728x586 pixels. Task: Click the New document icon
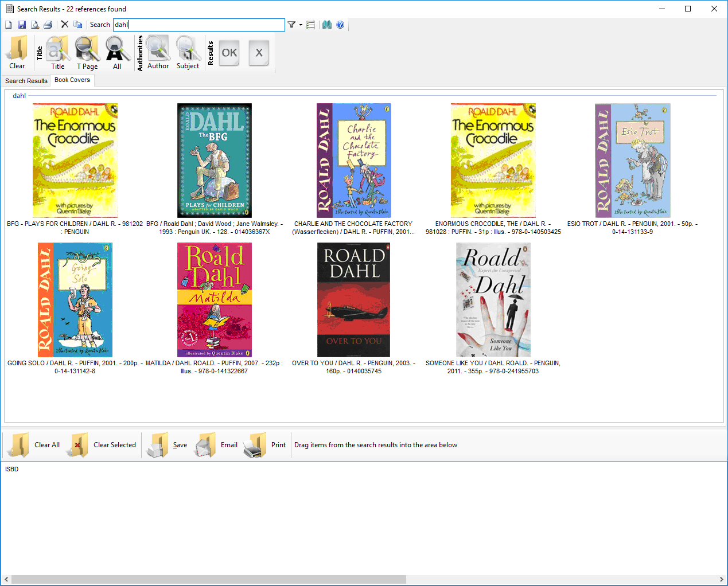click(x=9, y=25)
